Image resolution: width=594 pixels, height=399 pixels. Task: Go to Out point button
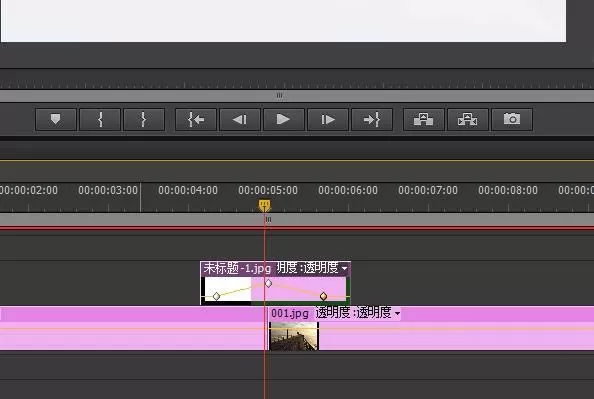pyautogui.click(x=372, y=120)
